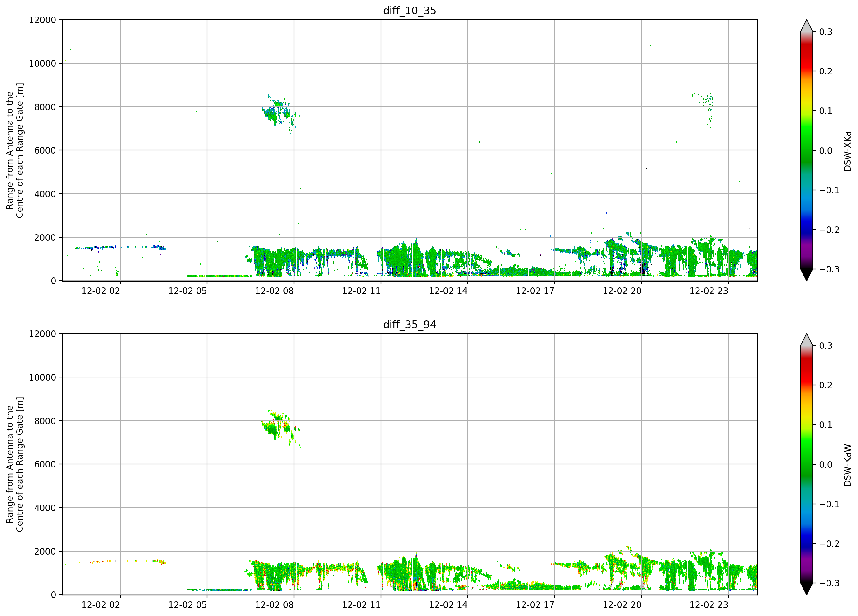Click the −0.3 tick on DSW-XKa colorbar
This screenshot has width=858, height=616.
(x=829, y=269)
